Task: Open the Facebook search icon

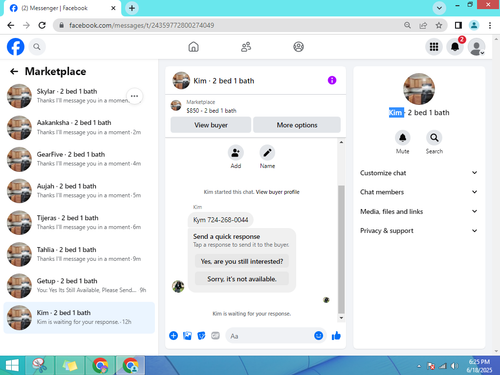Action: pos(37,47)
